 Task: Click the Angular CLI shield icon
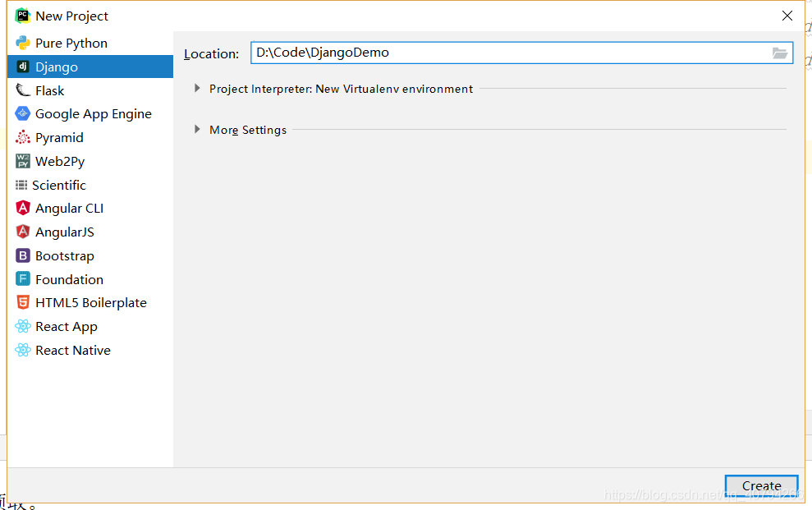pos(23,208)
